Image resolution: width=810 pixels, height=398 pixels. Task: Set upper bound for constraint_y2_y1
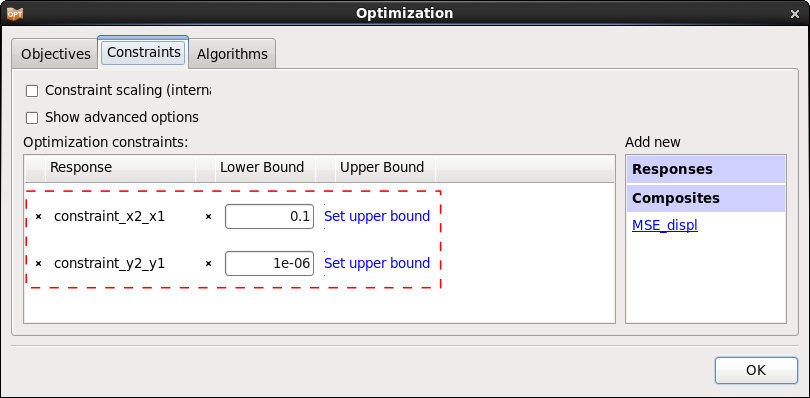[377, 263]
